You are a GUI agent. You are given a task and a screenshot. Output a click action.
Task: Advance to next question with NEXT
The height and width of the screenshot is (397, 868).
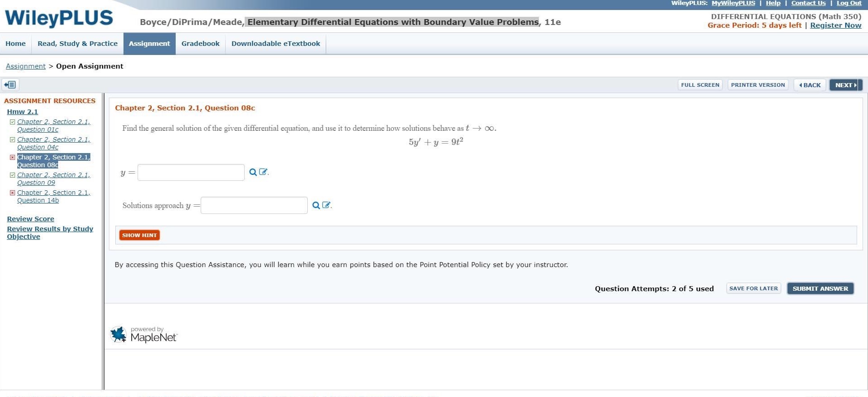846,85
